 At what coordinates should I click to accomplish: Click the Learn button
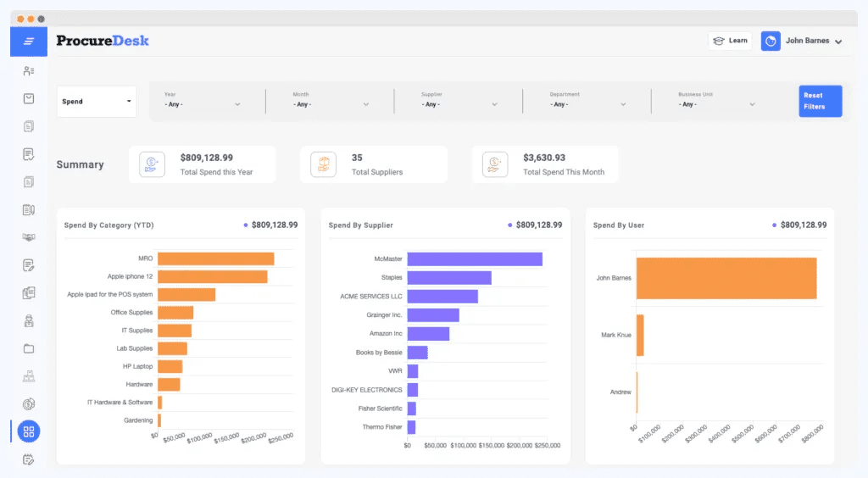click(730, 41)
